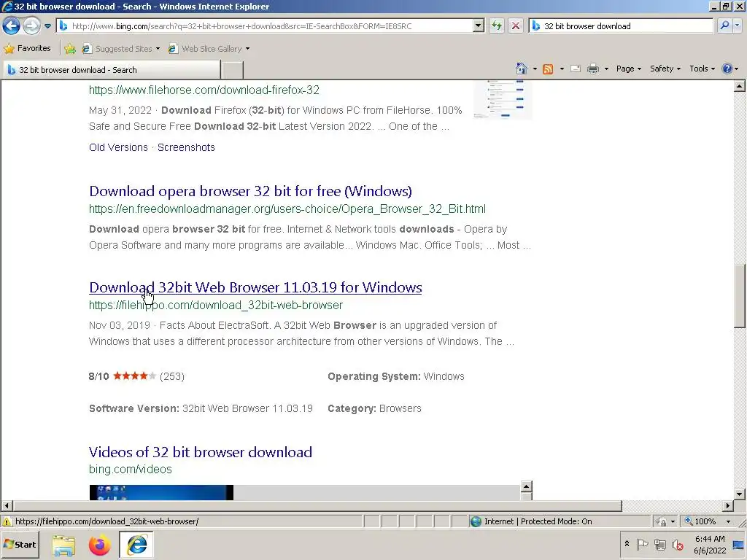Viewport: 747px width, 560px height.
Task: Click the Print icon
Action: [592, 69]
